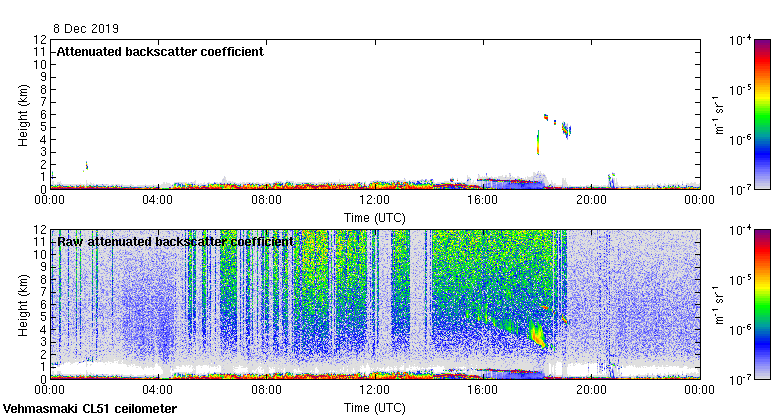Click the height tick label '12' on the upper plot
The height and width of the screenshot is (420, 780).
pyautogui.click(x=41, y=40)
